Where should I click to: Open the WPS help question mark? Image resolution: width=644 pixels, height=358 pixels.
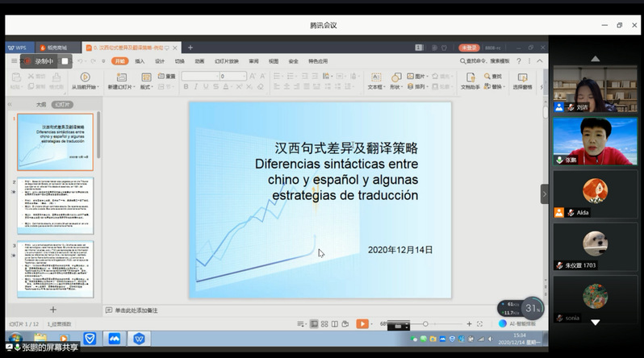pyautogui.click(x=519, y=61)
